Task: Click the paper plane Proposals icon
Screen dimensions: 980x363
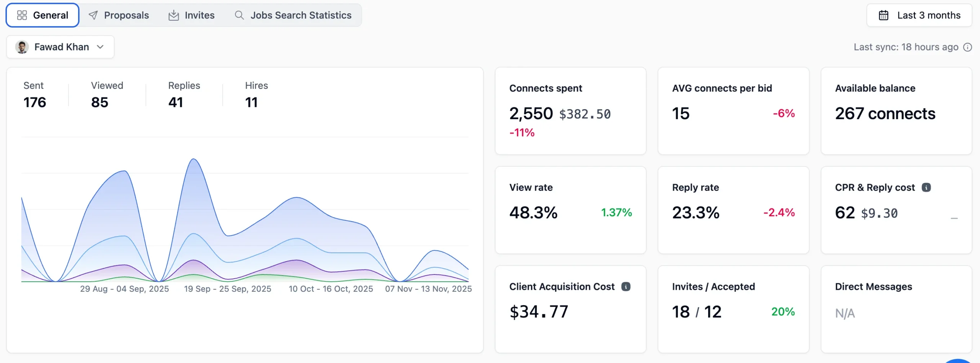Action: tap(93, 15)
